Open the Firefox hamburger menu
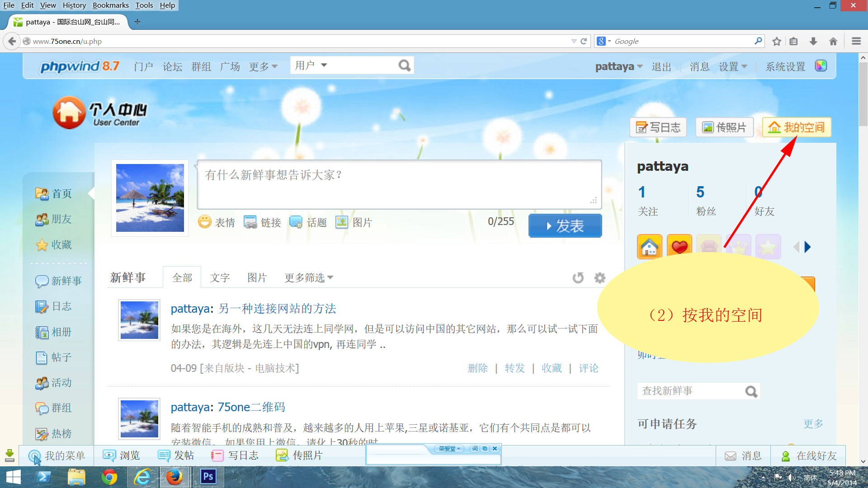 (856, 41)
